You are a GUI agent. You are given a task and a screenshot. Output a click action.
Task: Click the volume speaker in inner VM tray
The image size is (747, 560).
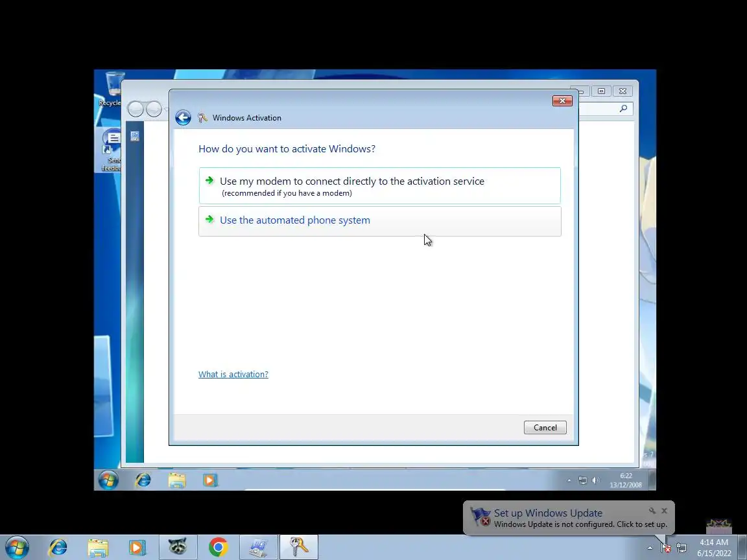595,480
